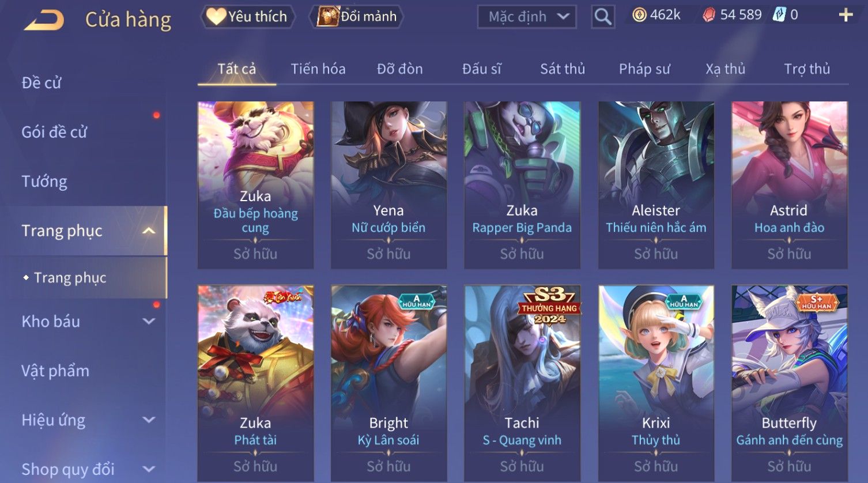Open Gói đề cử in sidebar

tap(54, 132)
